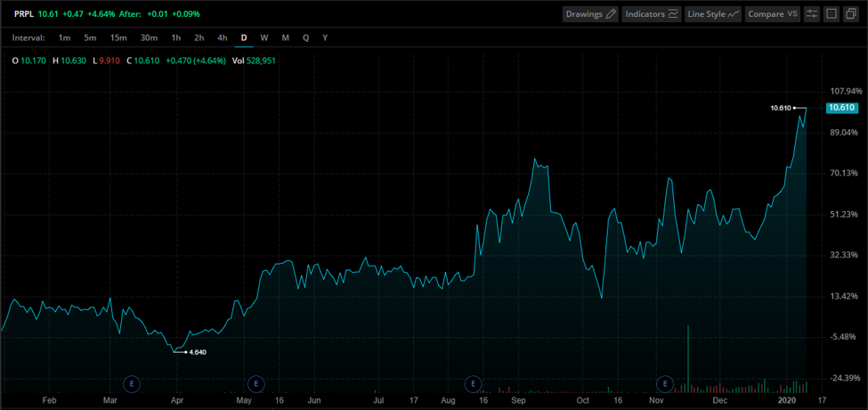Click the Interval label
The width and height of the screenshot is (868, 410).
(x=28, y=37)
